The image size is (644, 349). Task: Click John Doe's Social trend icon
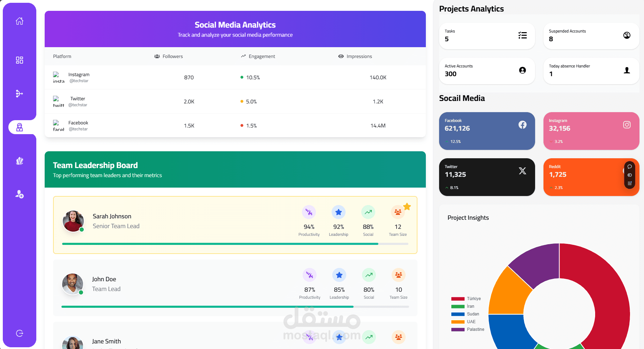[x=369, y=275]
